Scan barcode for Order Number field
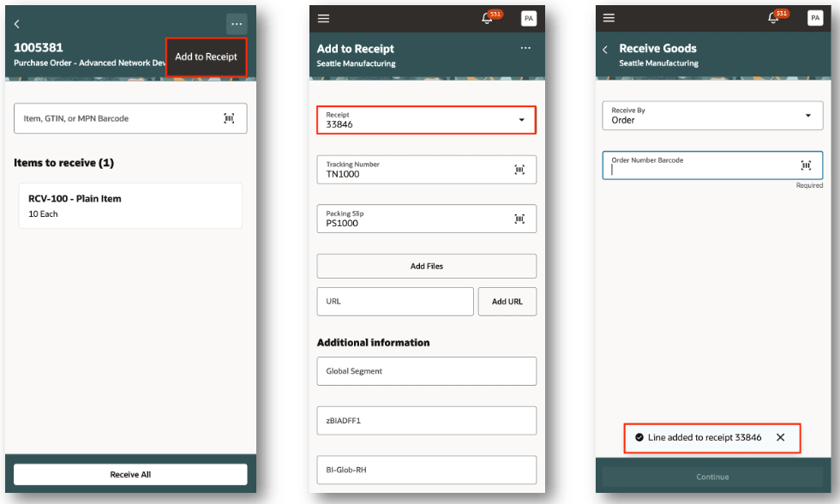This screenshot has width=840, height=504. 806,165
